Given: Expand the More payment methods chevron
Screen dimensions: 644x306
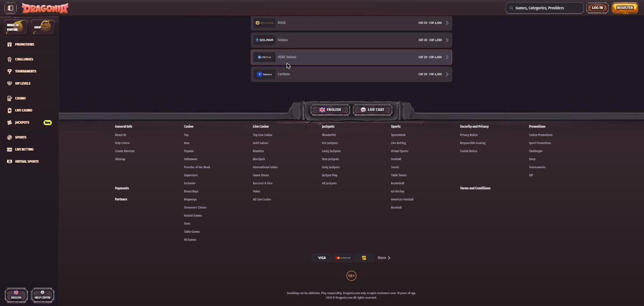Looking at the screenshot, I should [x=389, y=258].
